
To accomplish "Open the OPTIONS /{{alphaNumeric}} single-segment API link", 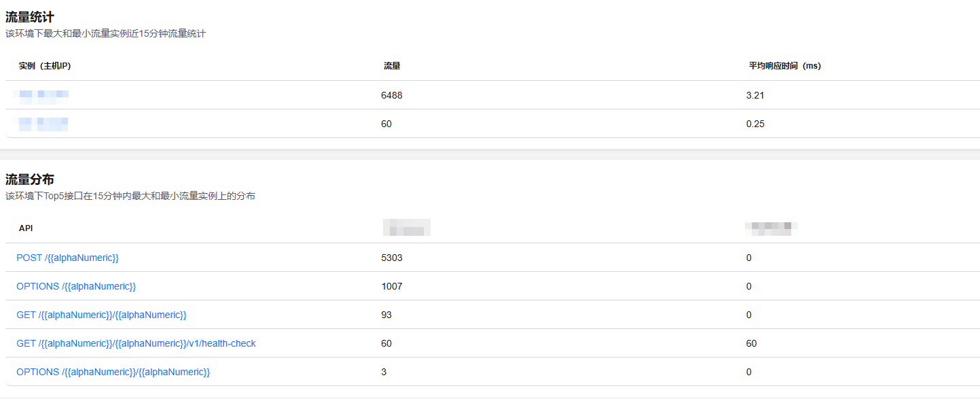I will [x=76, y=287].
